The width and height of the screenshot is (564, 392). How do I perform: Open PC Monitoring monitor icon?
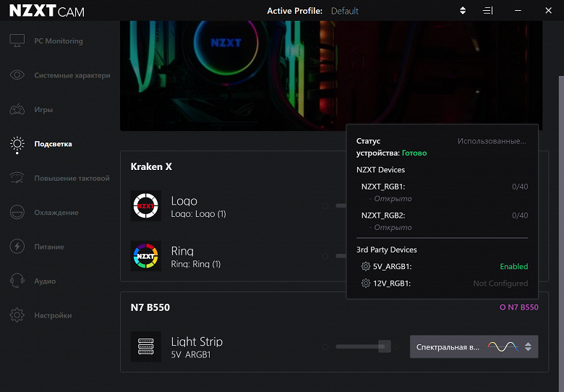coord(17,41)
